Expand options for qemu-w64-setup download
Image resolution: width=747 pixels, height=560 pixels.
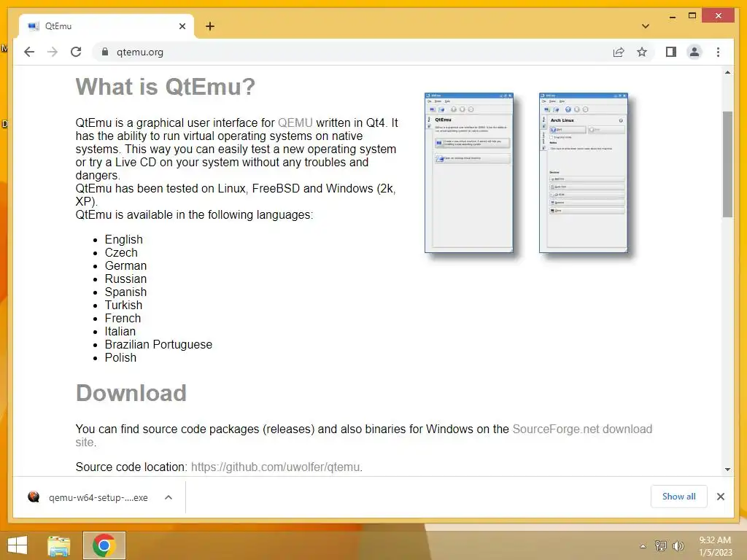[169, 497]
